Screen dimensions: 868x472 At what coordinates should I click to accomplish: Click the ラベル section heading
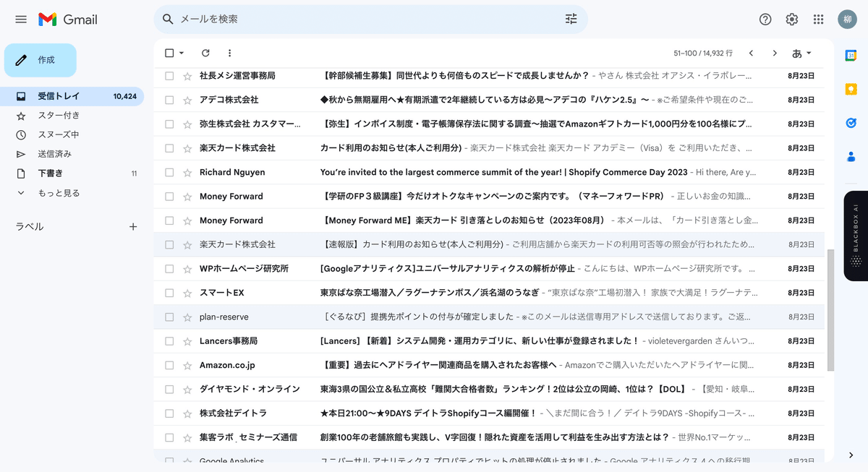pos(30,226)
